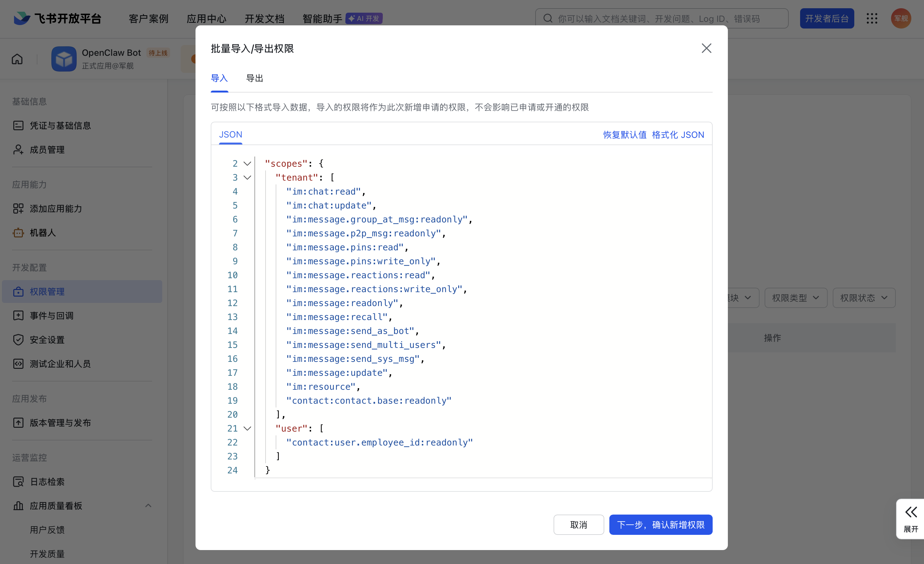The image size is (924, 564).
Task: Click the OpenClaw Bot app icon
Action: (64, 59)
